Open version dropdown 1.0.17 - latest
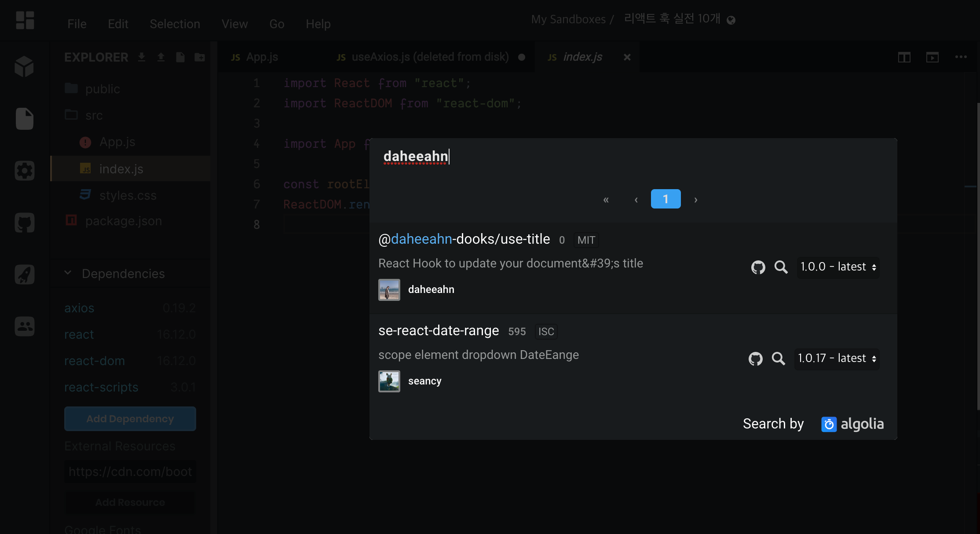980x534 pixels. pyautogui.click(x=837, y=358)
